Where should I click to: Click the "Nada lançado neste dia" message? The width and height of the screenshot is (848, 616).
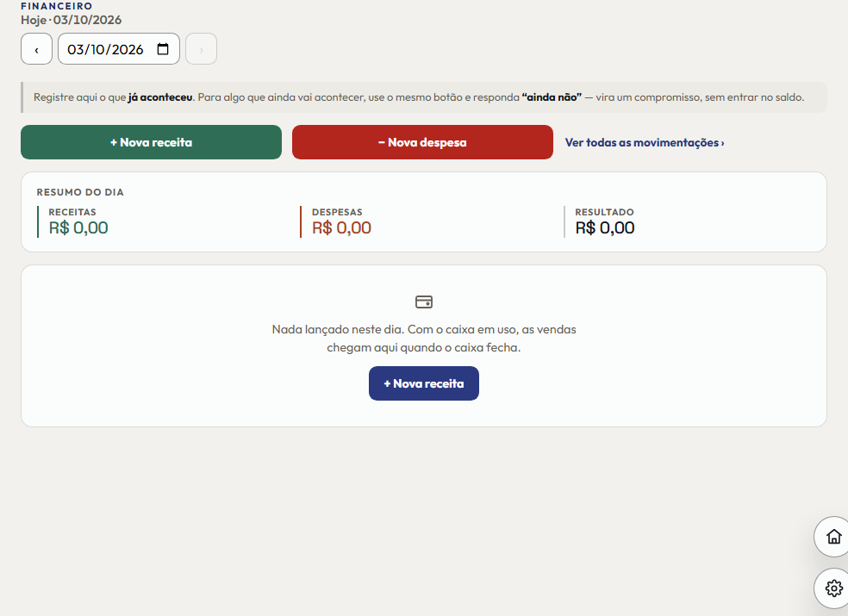tap(424, 338)
